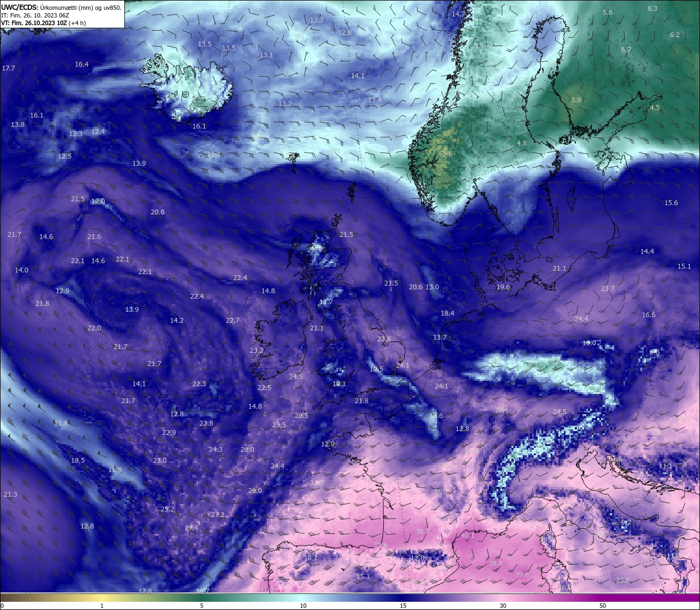700x610 pixels.
Task: Click the 1 tick on the color scale
Action: (102, 606)
